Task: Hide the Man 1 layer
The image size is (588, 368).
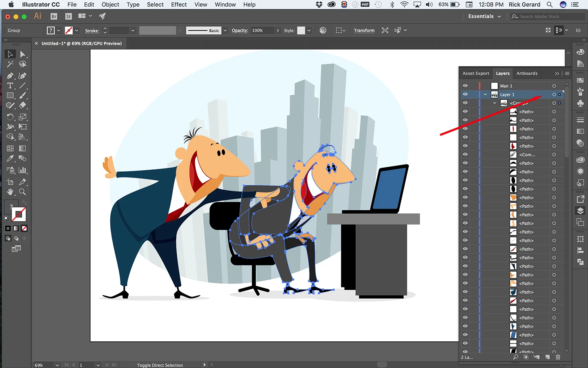Action: pyautogui.click(x=465, y=86)
